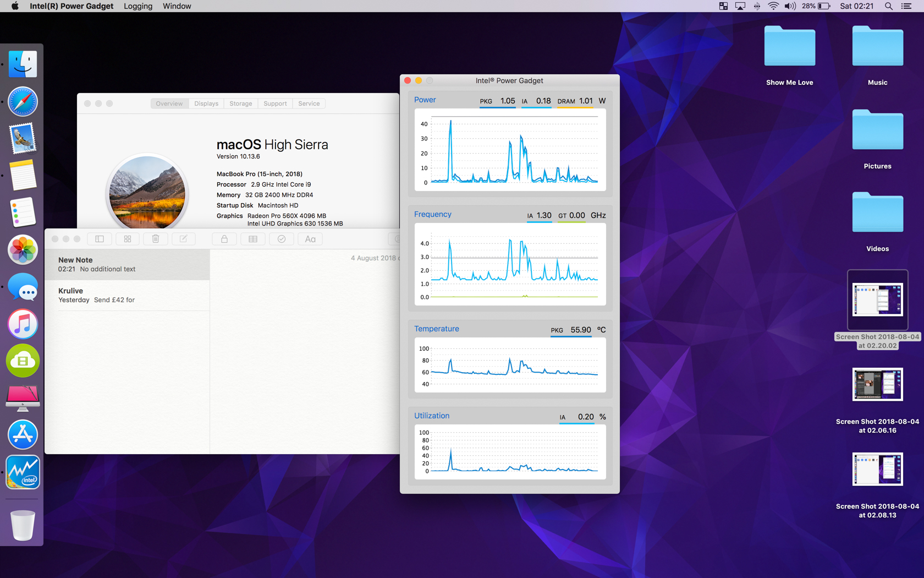Open the Window menu

coord(177,6)
